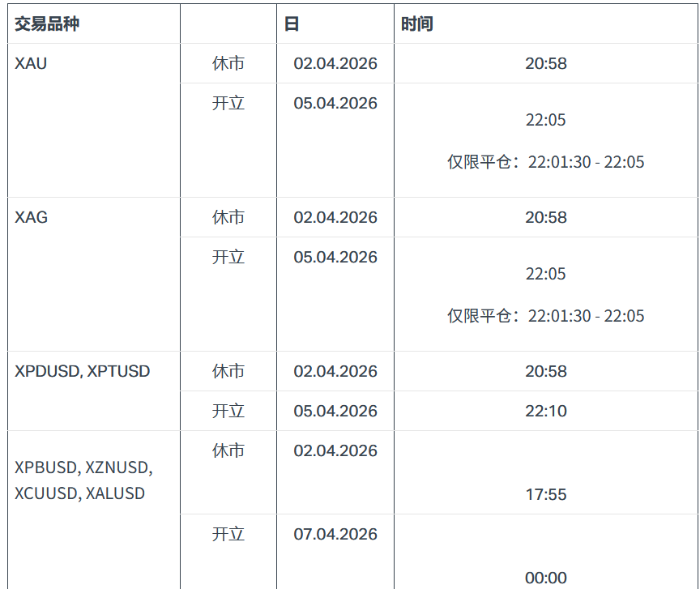Image resolution: width=700 pixels, height=589 pixels.
Task: Click the 仅限平仓 time range under XAG
Action: click(546, 316)
